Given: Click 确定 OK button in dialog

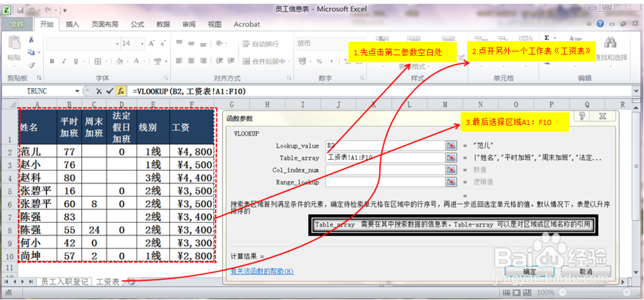Looking at the screenshot, I should tap(529, 271).
